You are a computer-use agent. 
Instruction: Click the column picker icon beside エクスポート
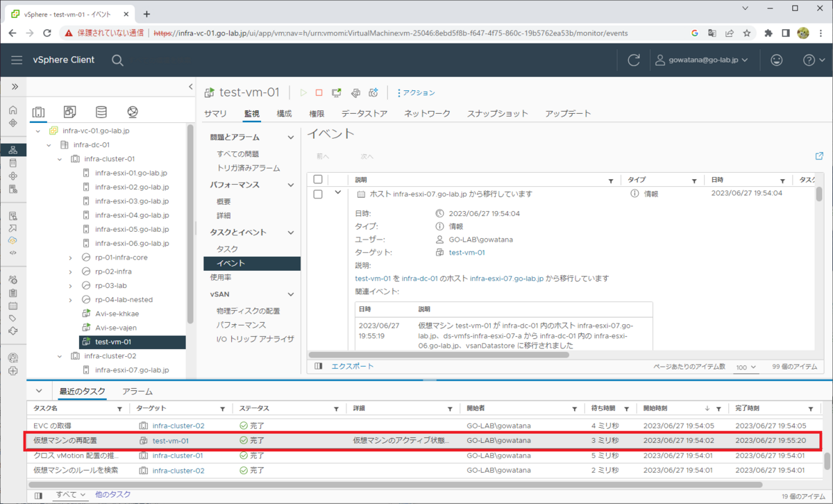click(318, 366)
